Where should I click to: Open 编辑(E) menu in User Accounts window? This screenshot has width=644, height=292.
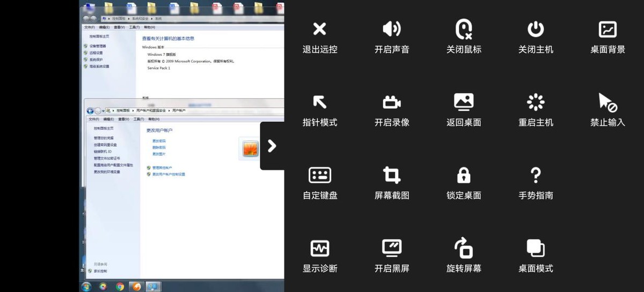tap(108, 119)
